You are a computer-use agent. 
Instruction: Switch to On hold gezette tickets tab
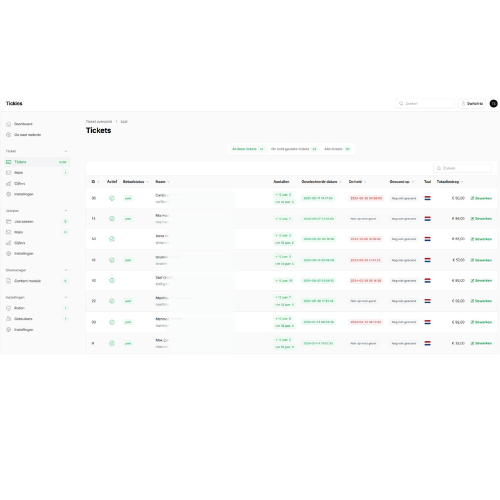click(294, 149)
